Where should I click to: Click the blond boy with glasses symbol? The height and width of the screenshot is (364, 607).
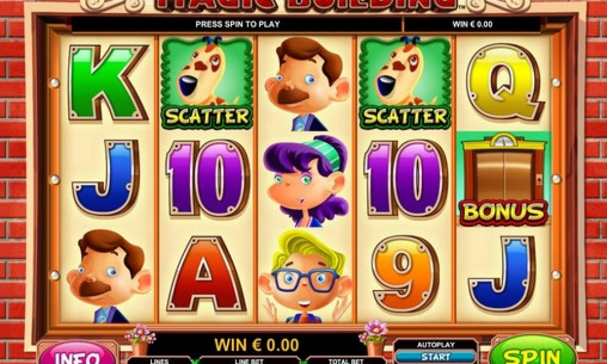point(305,276)
